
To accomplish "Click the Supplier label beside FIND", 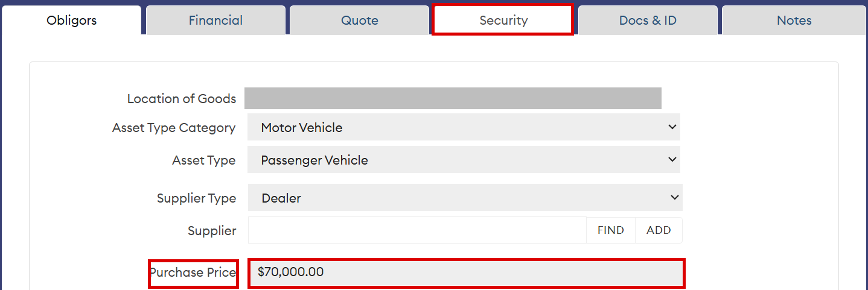I will tap(212, 231).
